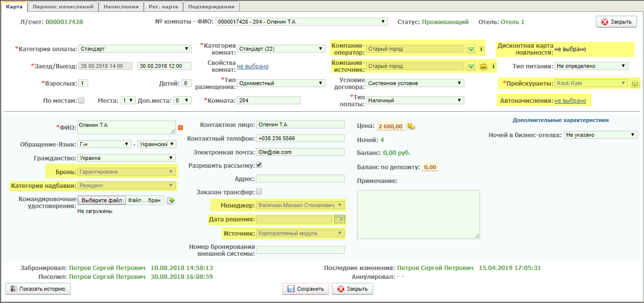Image resolution: width=644 pixels, height=303 pixels.
Task: Check the Заказан трансфер checkbox
Action: point(259,192)
